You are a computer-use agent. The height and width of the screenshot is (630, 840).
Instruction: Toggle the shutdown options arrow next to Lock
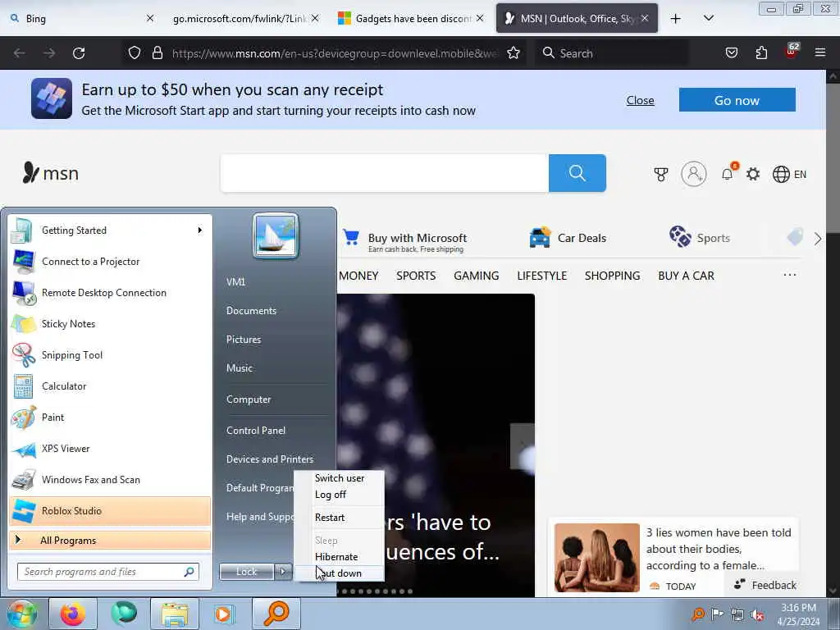[283, 572]
